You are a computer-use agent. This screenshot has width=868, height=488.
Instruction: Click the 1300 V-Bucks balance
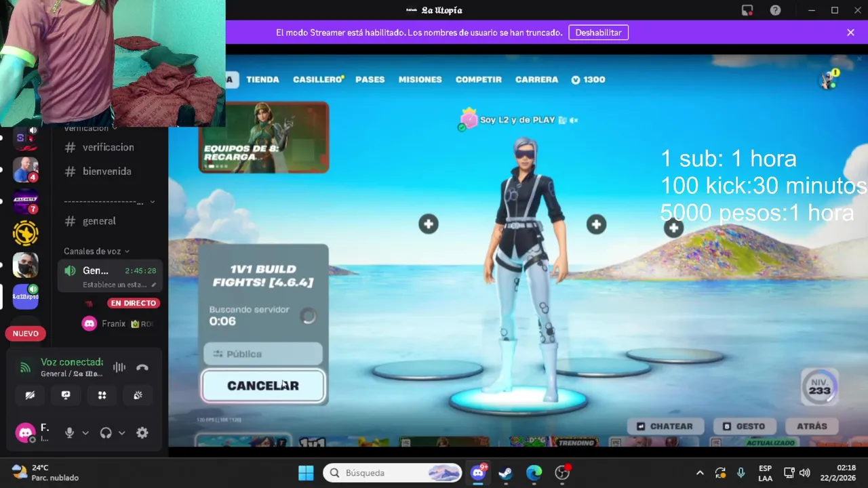[588, 79]
